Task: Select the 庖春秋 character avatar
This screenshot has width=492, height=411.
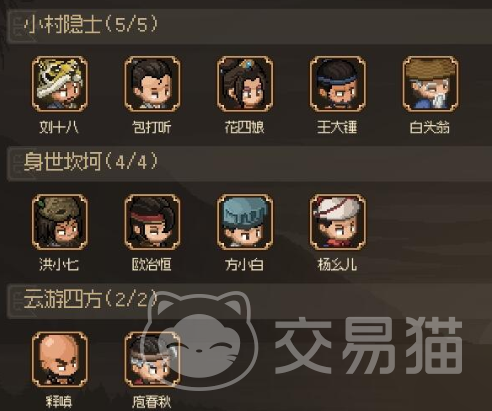Action: tap(152, 359)
